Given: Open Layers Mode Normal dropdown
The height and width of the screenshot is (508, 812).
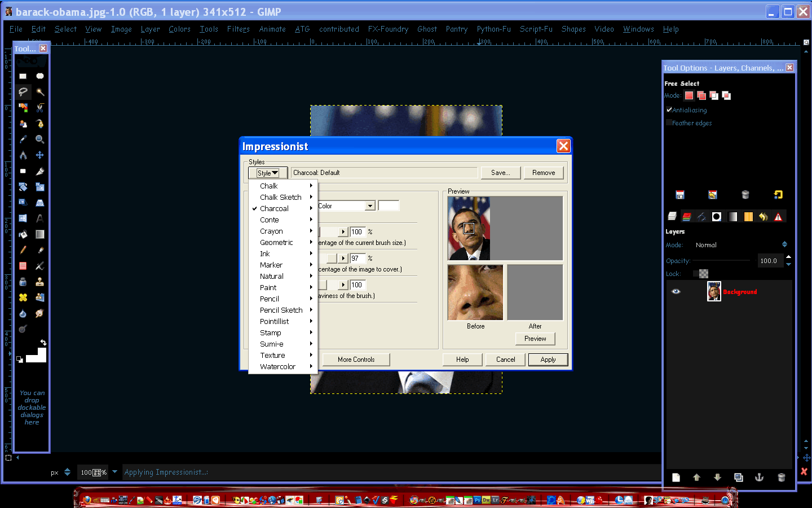Looking at the screenshot, I should tap(740, 245).
